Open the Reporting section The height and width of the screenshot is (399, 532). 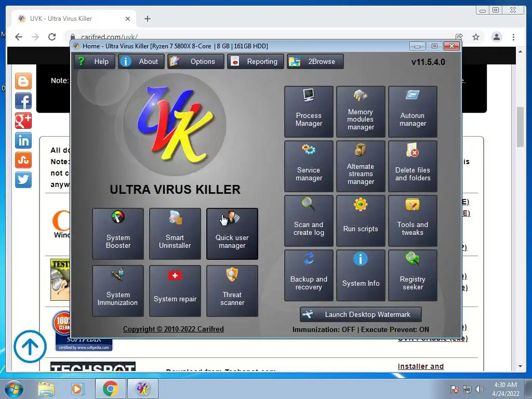click(x=256, y=61)
